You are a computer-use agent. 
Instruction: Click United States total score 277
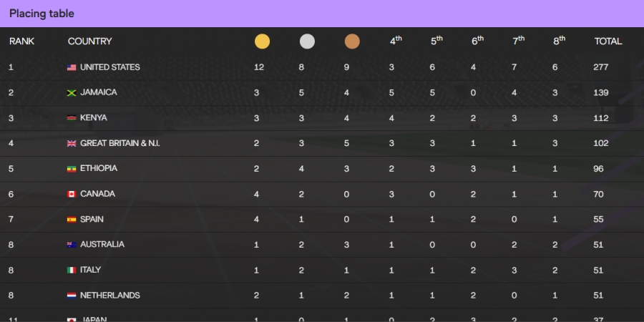601,67
